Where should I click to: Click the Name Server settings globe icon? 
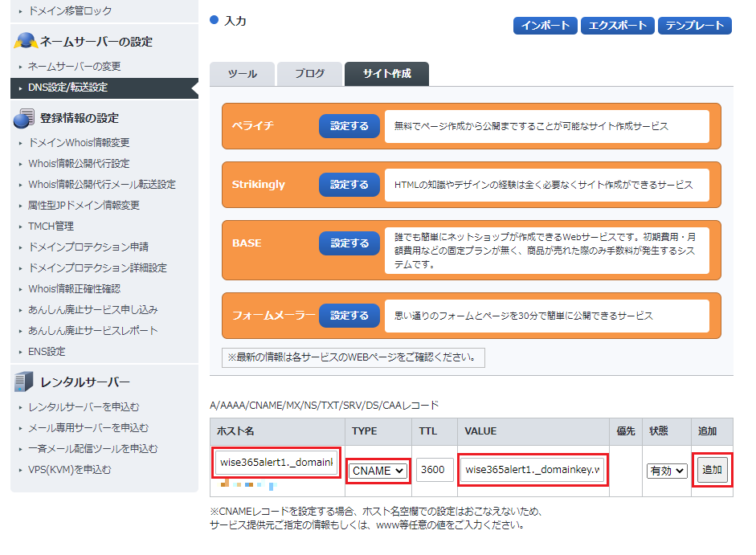coord(26,41)
